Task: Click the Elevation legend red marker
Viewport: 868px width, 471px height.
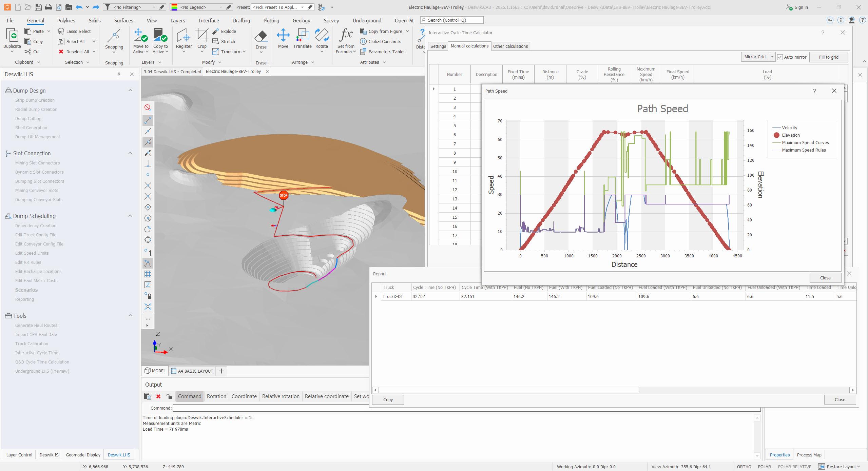Action: (x=776, y=135)
